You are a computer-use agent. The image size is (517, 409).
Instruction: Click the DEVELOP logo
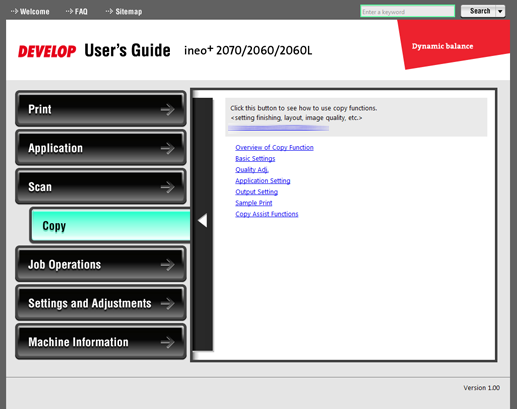pyautogui.click(x=47, y=51)
